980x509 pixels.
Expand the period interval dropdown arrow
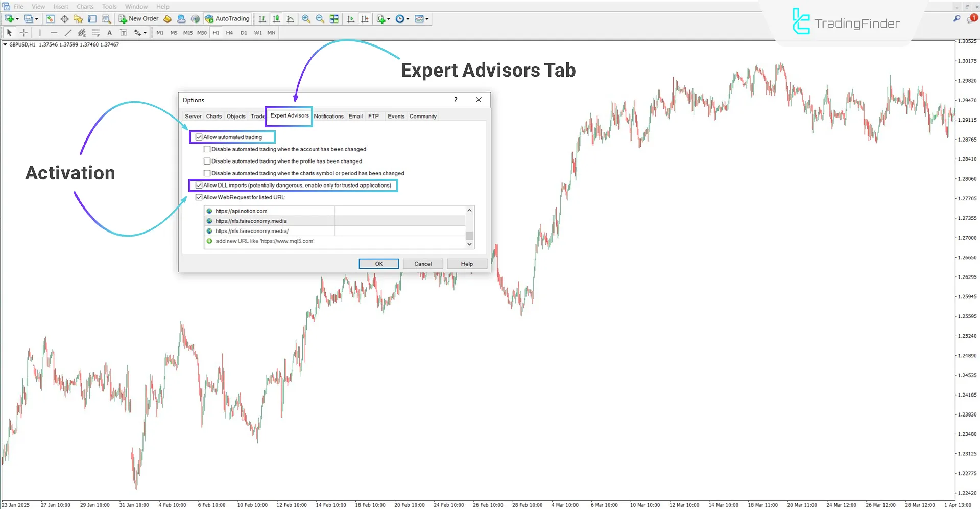pos(407,19)
